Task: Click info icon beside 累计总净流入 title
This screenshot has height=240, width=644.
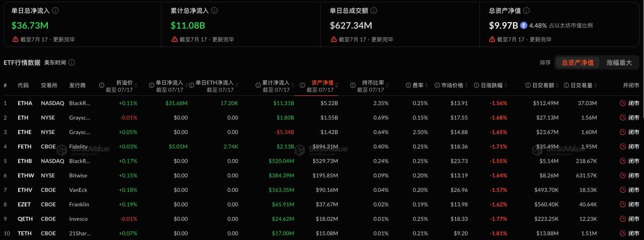Action: pyautogui.click(x=215, y=11)
